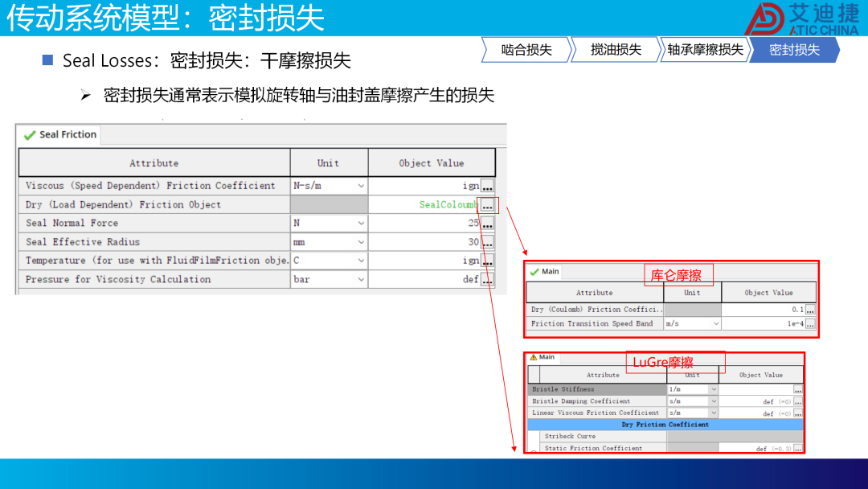Screen dimensions: 868x489
Task: Click the green checkmark on Seal Friction tab
Action: pyautogui.click(x=30, y=135)
